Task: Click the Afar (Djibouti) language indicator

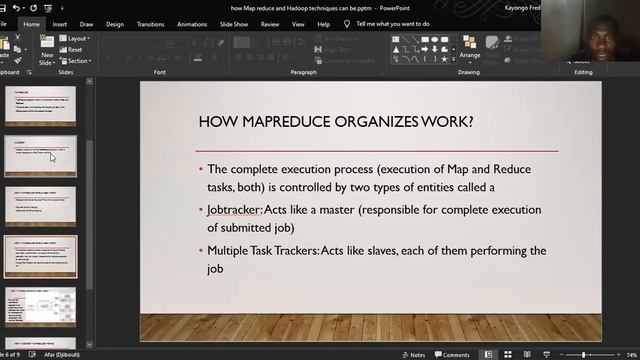Action: (62, 355)
